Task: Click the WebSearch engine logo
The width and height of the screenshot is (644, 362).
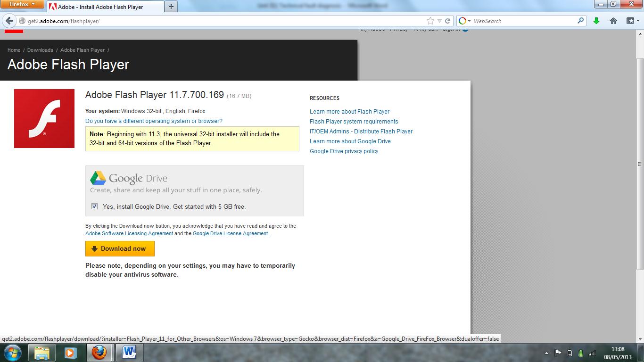Action: pyautogui.click(x=462, y=21)
